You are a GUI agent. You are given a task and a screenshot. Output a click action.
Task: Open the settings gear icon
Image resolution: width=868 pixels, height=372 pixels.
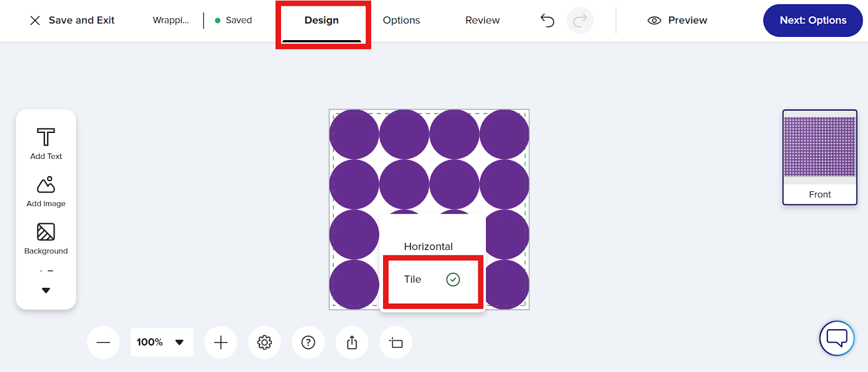pyautogui.click(x=265, y=342)
